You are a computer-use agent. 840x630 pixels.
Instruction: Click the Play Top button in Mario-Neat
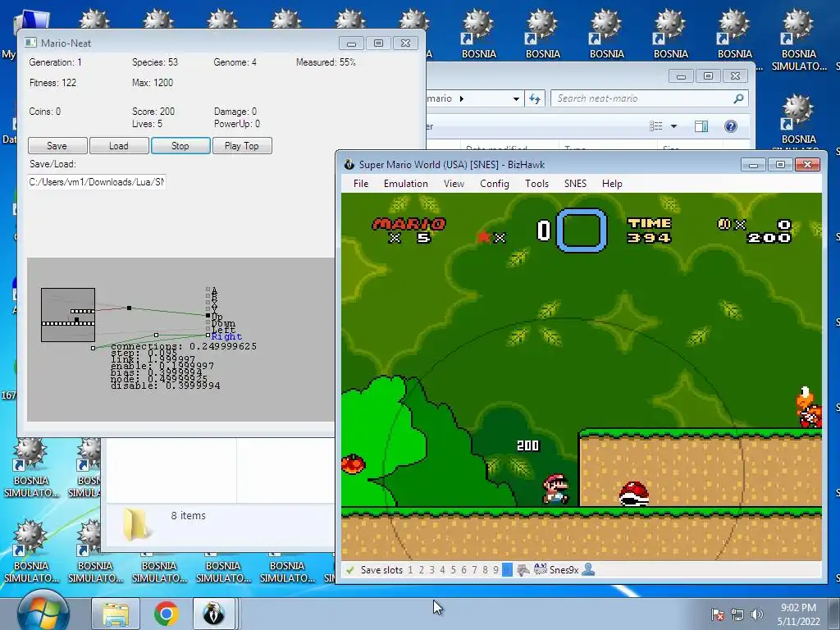pyautogui.click(x=242, y=146)
